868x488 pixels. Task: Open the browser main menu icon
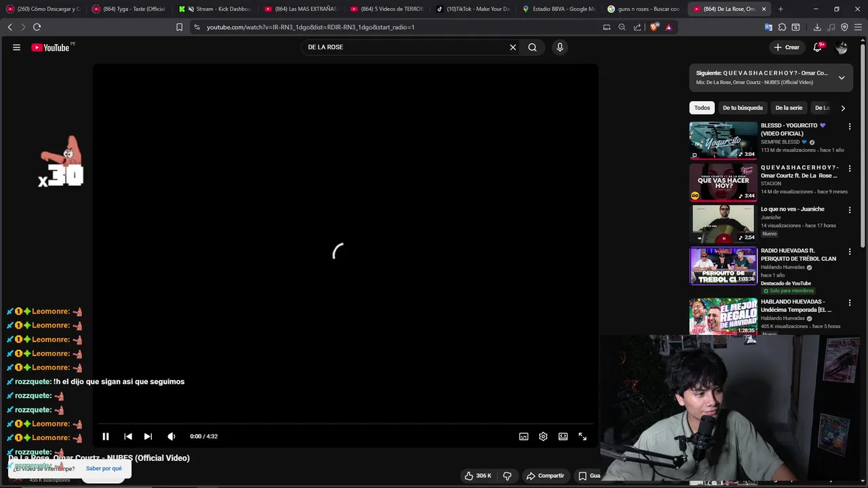coord(858,27)
